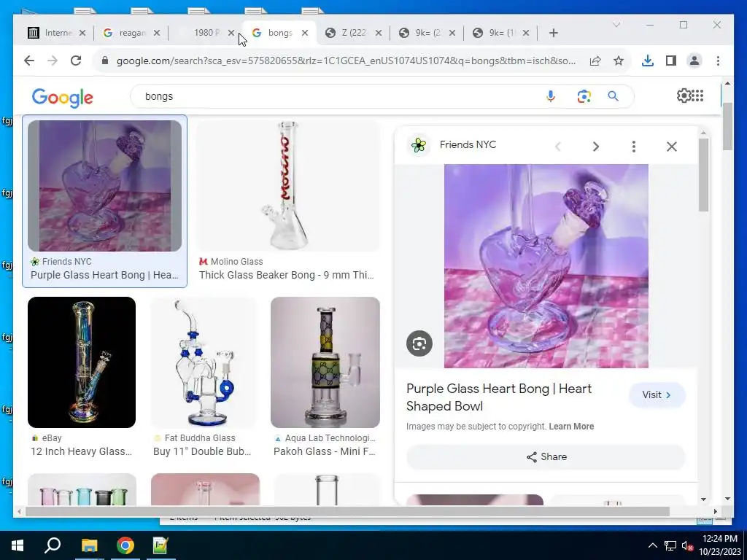Click the blue magnifier search button

(613, 96)
